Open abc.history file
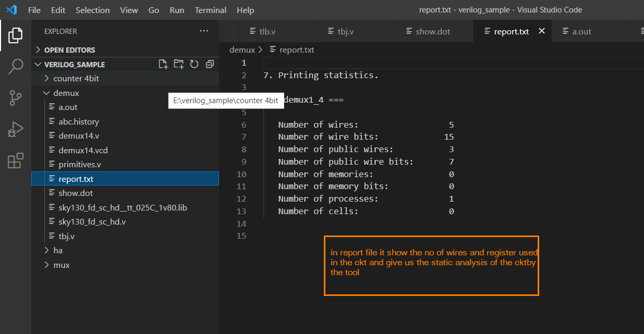The width and height of the screenshot is (644, 334). 125,122
